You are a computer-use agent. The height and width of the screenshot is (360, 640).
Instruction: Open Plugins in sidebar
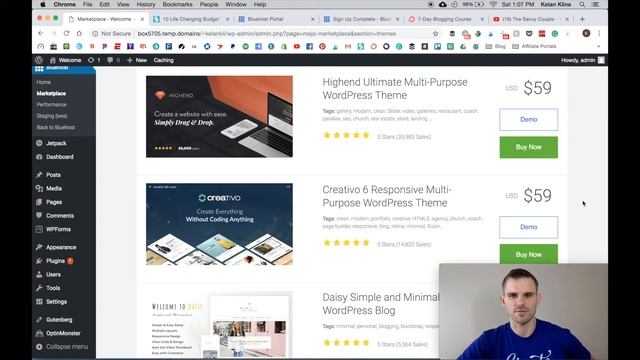pyautogui.click(x=55, y=261)
